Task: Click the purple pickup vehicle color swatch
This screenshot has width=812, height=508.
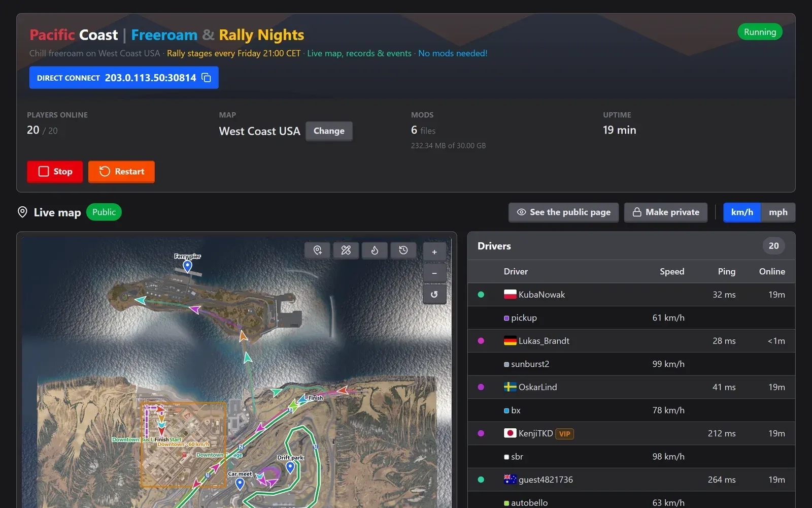Action: coord(506,318)
